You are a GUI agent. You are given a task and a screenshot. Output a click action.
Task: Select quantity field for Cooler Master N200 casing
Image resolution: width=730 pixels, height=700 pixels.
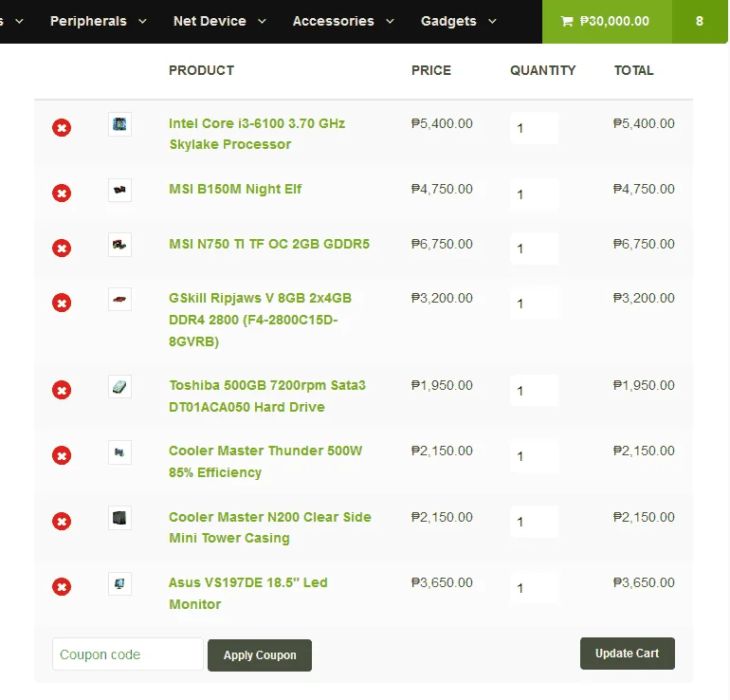tap(535, 522)
